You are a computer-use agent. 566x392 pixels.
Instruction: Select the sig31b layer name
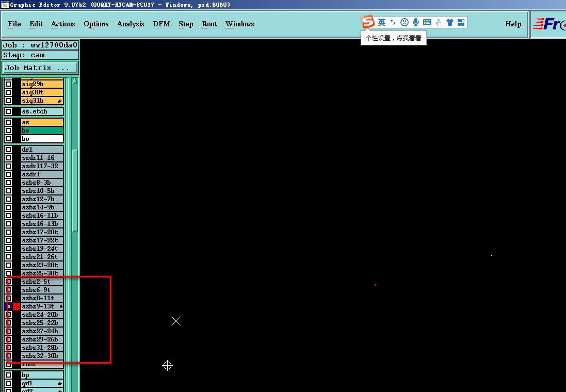click(x=42, y=101)
